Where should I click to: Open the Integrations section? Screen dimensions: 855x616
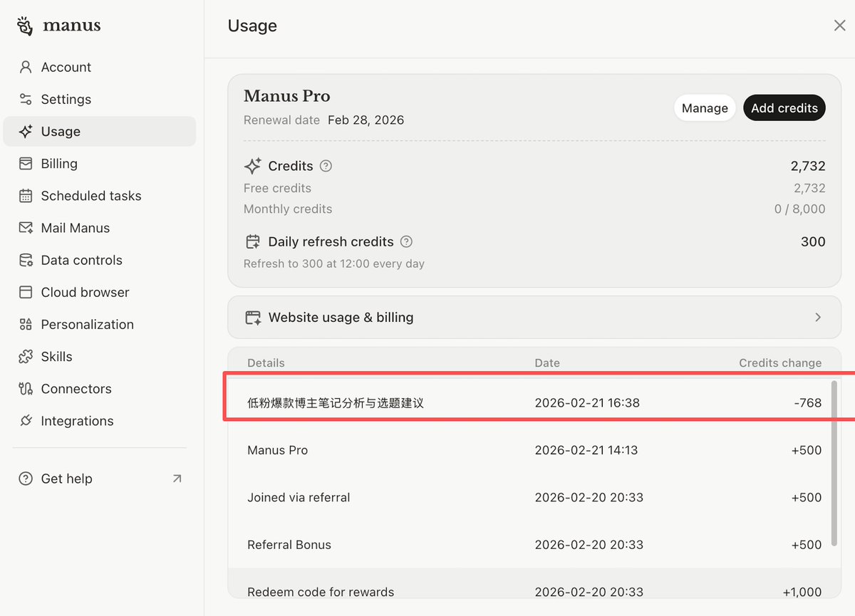(x=100, y=421)
